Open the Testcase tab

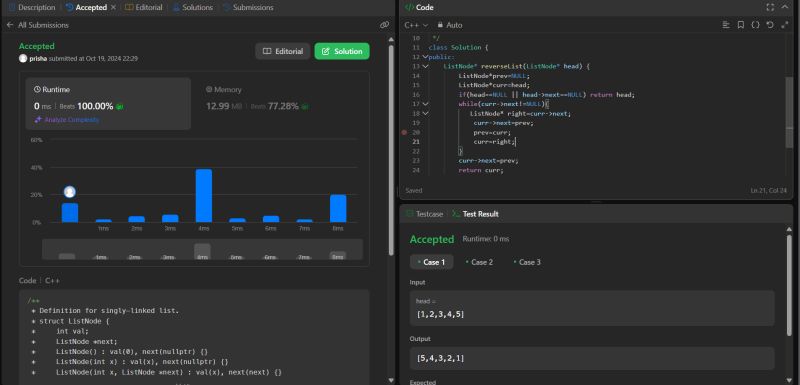[424, 214]
